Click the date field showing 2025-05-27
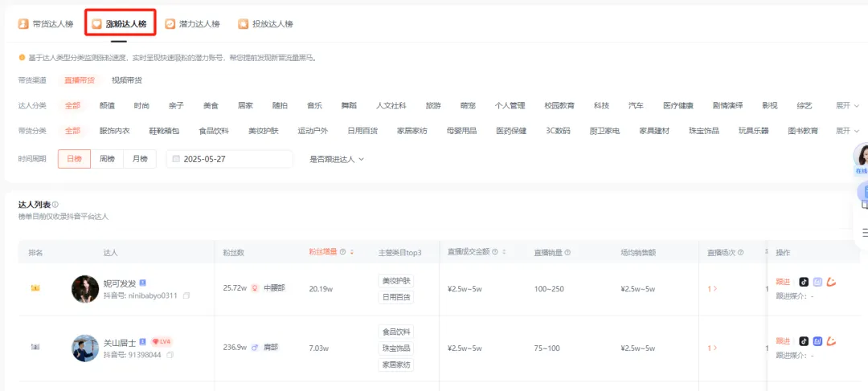 pos(230,159)
